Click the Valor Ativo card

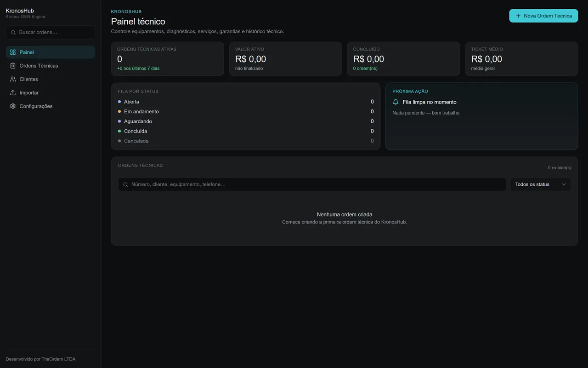click(286, 59)
